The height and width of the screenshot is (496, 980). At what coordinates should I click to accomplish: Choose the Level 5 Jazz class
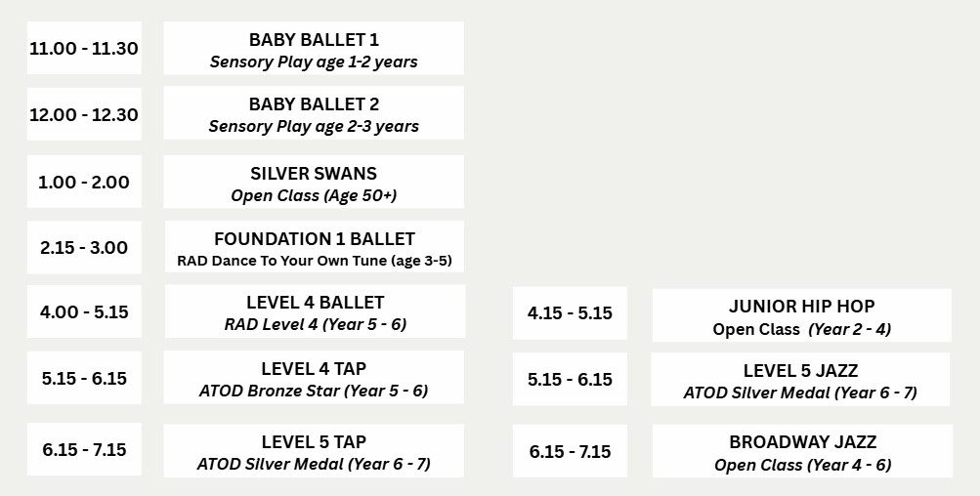point(800,381)
